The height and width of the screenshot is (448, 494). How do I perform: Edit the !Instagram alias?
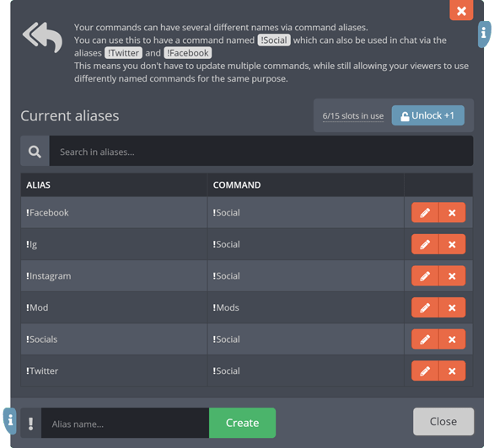[425, 276]
